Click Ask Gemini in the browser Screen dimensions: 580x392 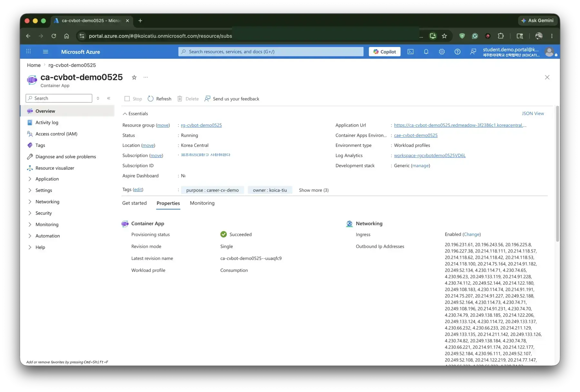(x=537, y=20)
